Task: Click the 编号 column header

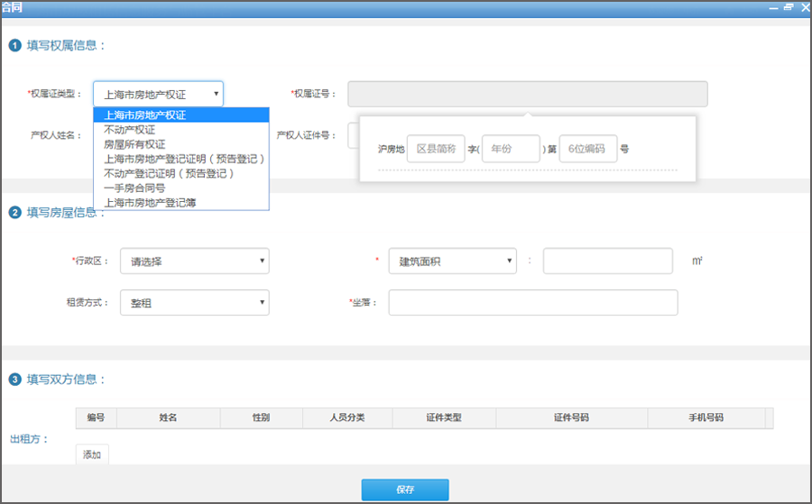Action: tap(97, 417)
